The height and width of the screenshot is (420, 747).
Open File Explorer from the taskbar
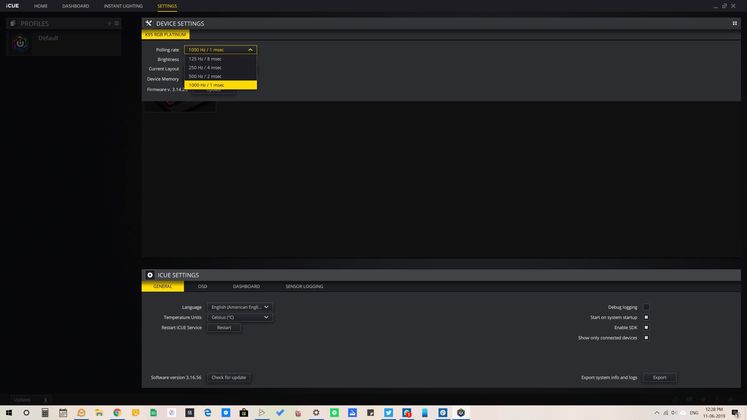coord(99,413)
